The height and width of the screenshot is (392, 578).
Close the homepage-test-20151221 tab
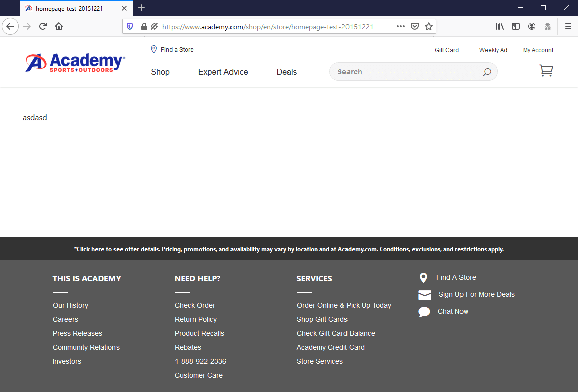[x=124, y=8]
